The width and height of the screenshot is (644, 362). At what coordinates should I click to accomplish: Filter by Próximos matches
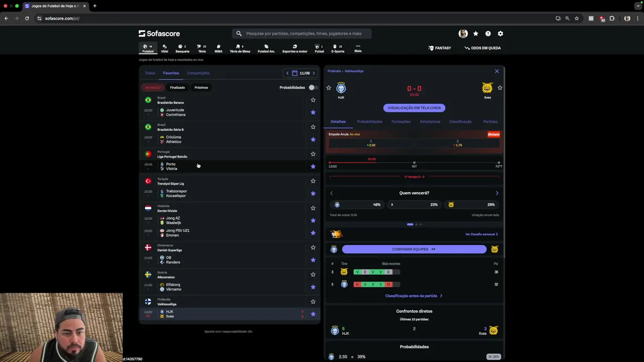tap(201, 87)
